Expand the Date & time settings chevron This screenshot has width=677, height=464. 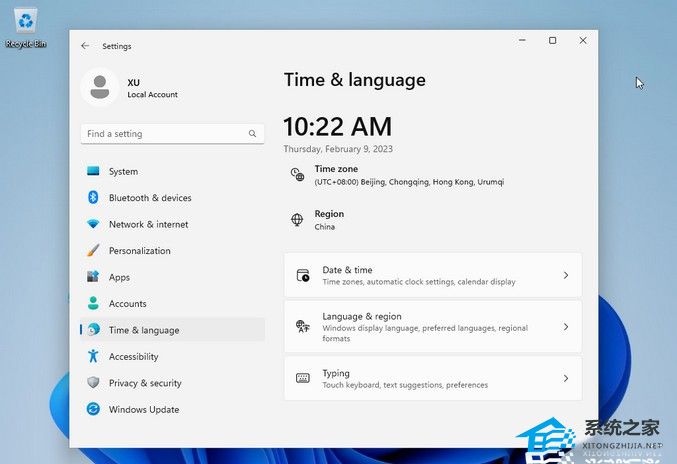[x=565, y=275]
